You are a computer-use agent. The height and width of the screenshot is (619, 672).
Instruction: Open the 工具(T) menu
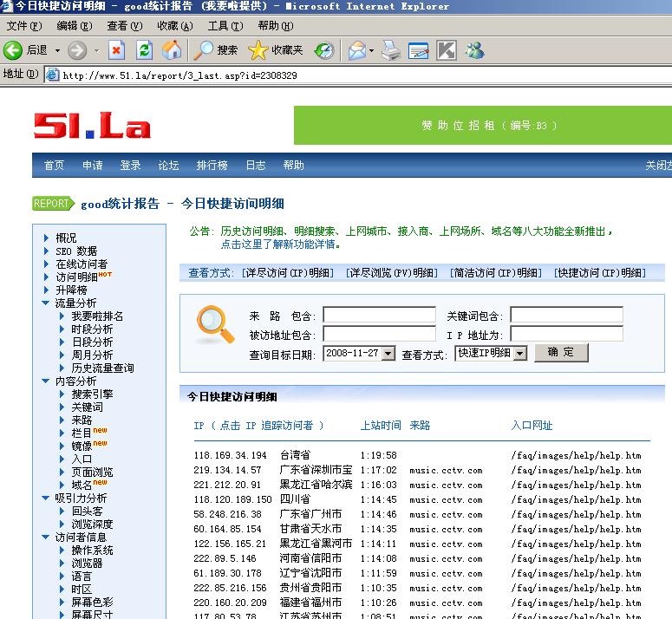click(225, 26)
